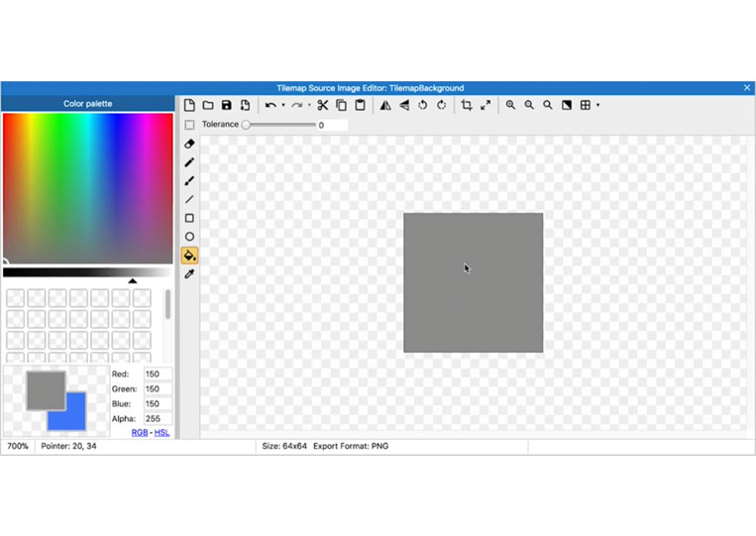Toggle the grid display icon
Image resolution: width=756 pixels, height=536 pixels.
[x=586, y=105]
